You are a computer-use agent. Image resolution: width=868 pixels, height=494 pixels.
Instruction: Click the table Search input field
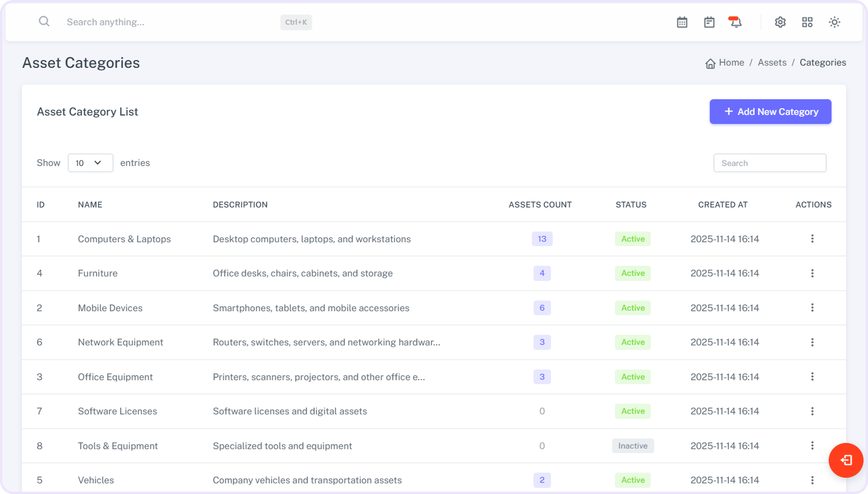(x=769, y=163)
